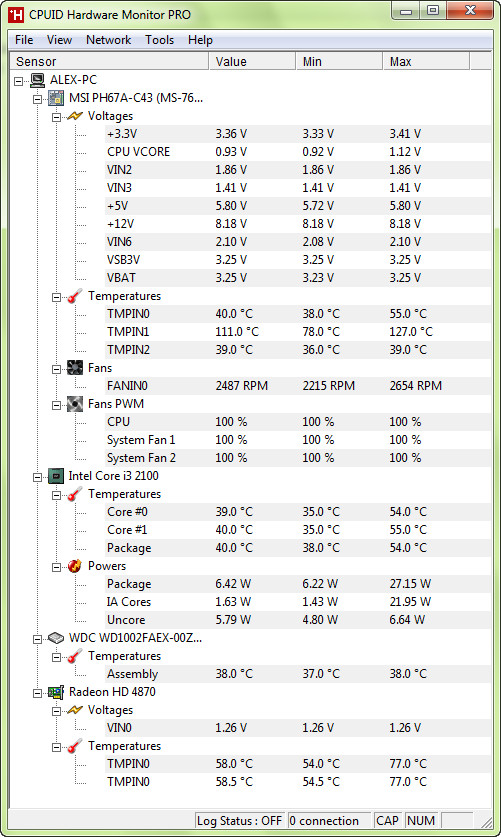Click the Value column header
This screenshot has width=501, height=837.
click(252, 61)
